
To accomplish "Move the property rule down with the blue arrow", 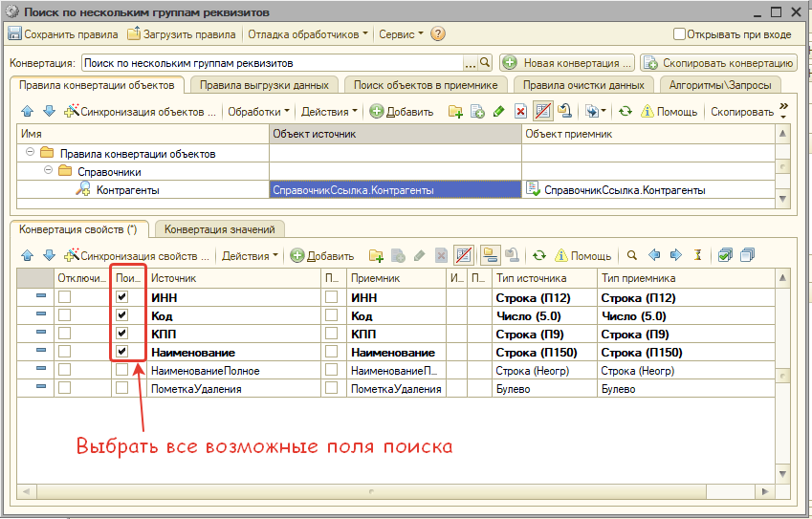I will (x=49, y=255).
